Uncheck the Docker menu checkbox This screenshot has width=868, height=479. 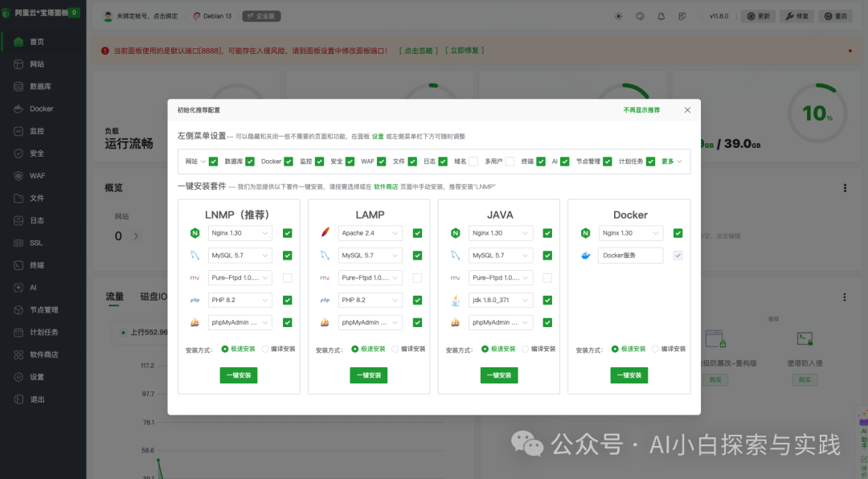[x=289, y=162]
